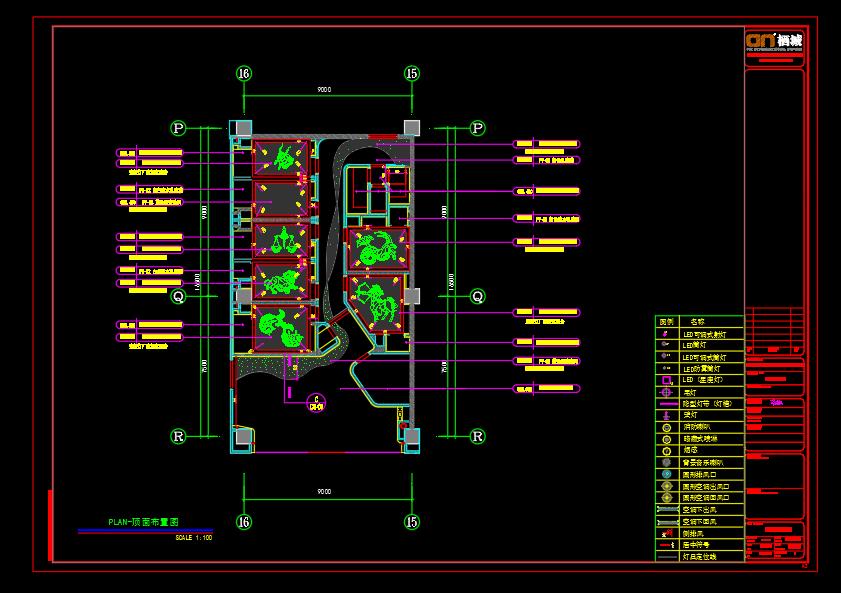Select the 9000 dimension text above plan
The height and width of the screenshot is (593, 841).
tap(324, 90)
